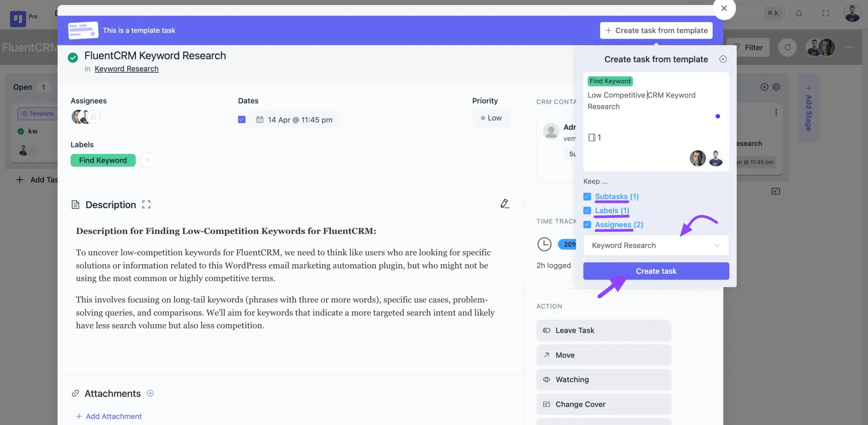Click the Find Keyword green label
Image resolution: width=868 pixels, height=425 pixels.
[103, 160]
